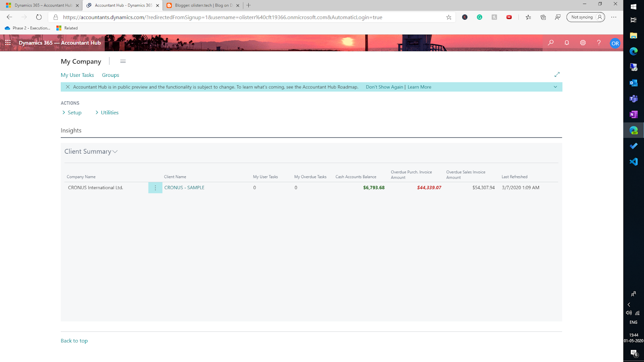Open a new browser tab
The image size is (644, 362).
pos(248,5)
